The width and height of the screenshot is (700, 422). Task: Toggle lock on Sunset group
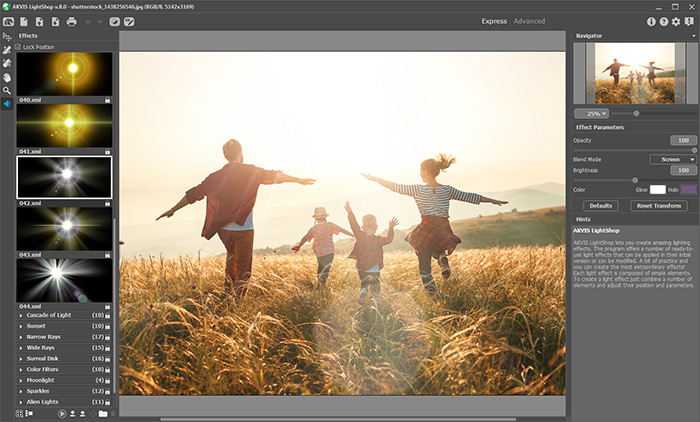pyautogui.click(x=107, y=326)
